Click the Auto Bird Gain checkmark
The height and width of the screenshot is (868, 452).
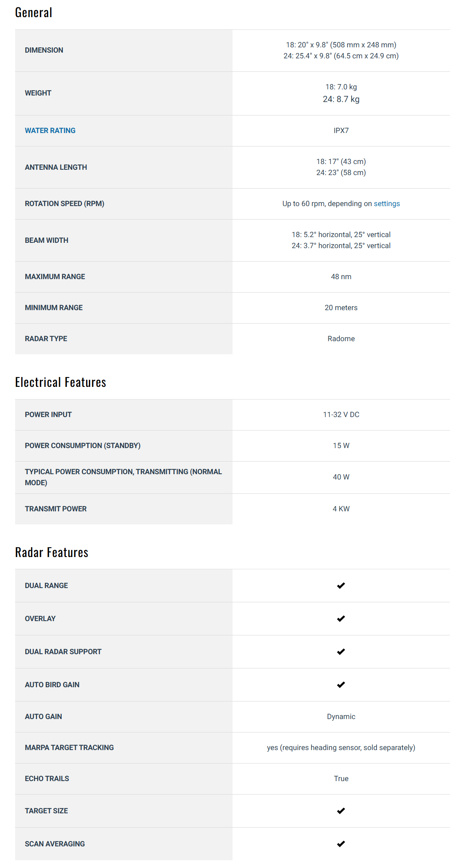[341, 685]
